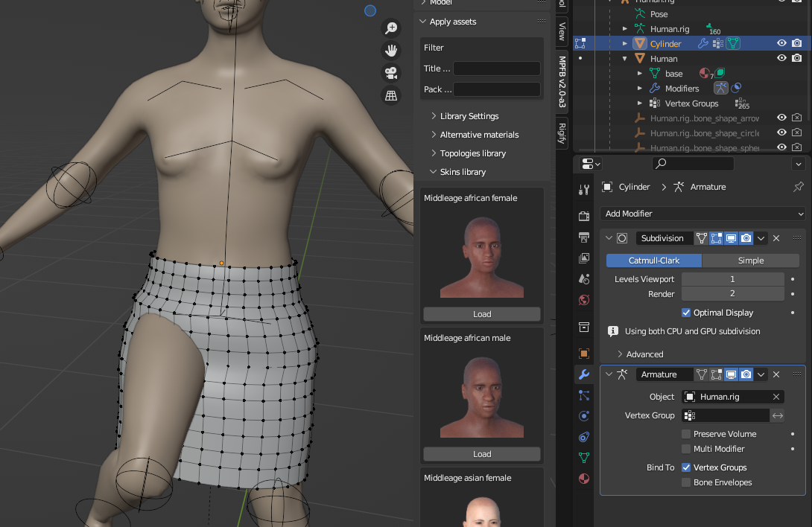Image resolution: width=812 pixels, height=527 pixels.
Task: Toggle pin icon in properties header
Action: [798, 187]
